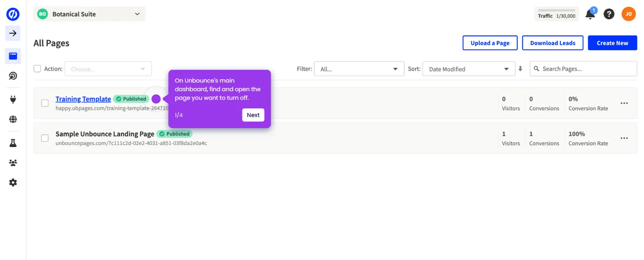Screen dimensions: 644x260
Task: Open the help question mark icon
Action: point(609,14)
